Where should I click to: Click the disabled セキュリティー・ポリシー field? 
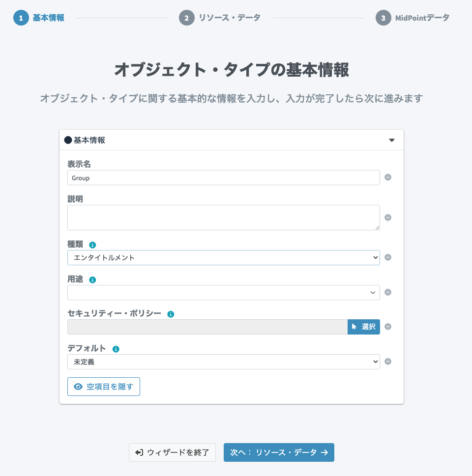pyautogui.click(x=207, y=327)
